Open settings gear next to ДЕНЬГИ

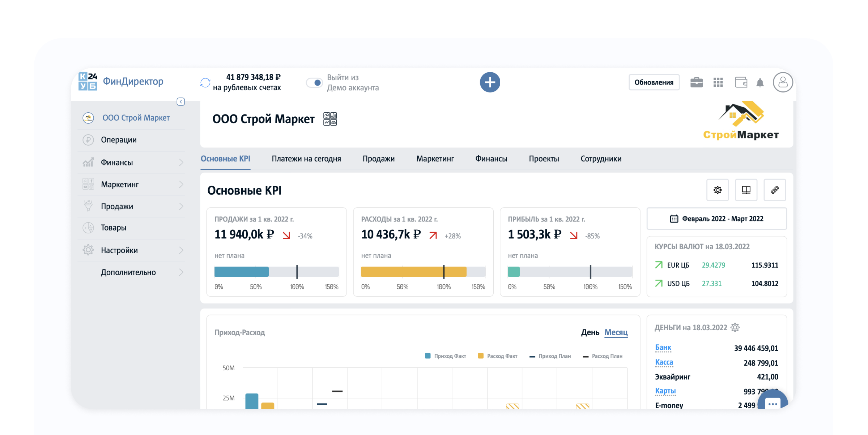pyautogui.click(x=735, y=327)
